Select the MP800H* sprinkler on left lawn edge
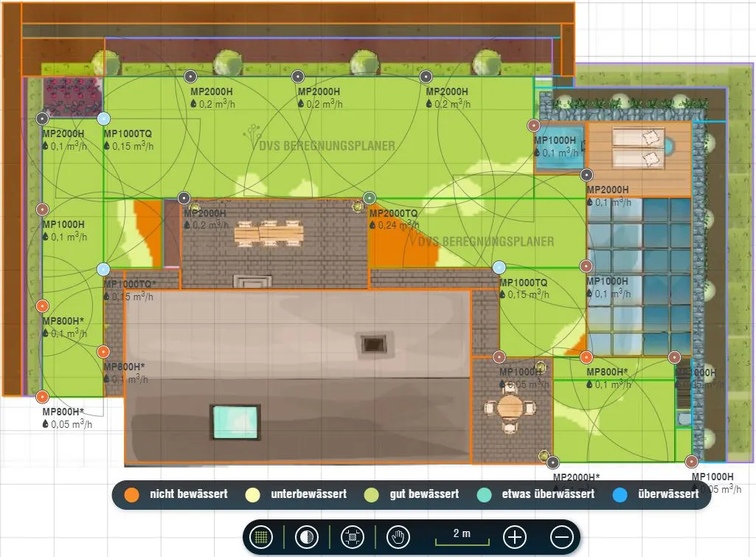This screenshot has width=756, height=557. coord(43,305)
